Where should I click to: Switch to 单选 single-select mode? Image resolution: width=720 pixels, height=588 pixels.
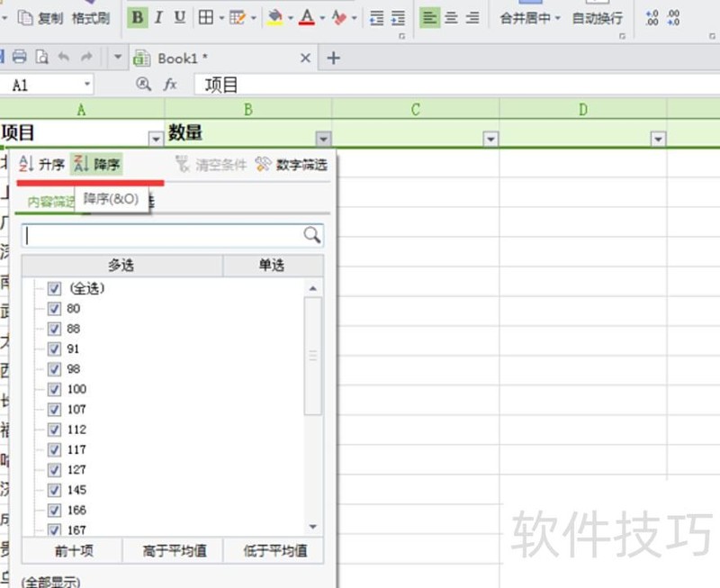pos(273,265)
